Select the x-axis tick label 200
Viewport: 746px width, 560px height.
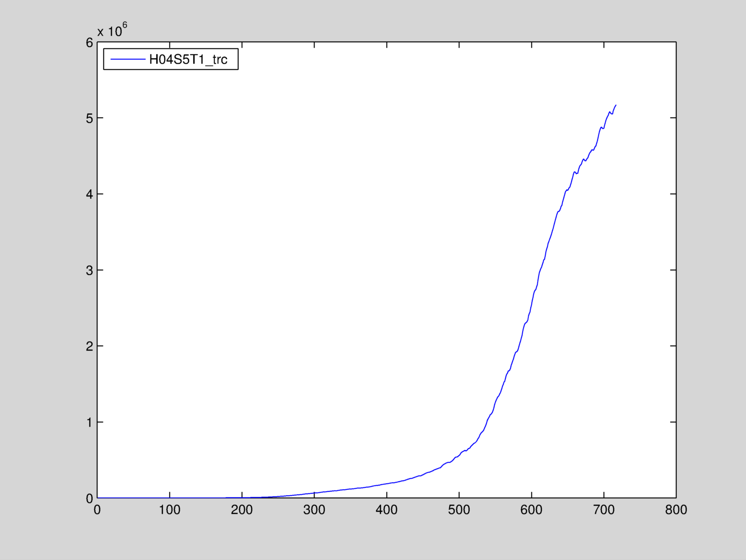(242, 510)
